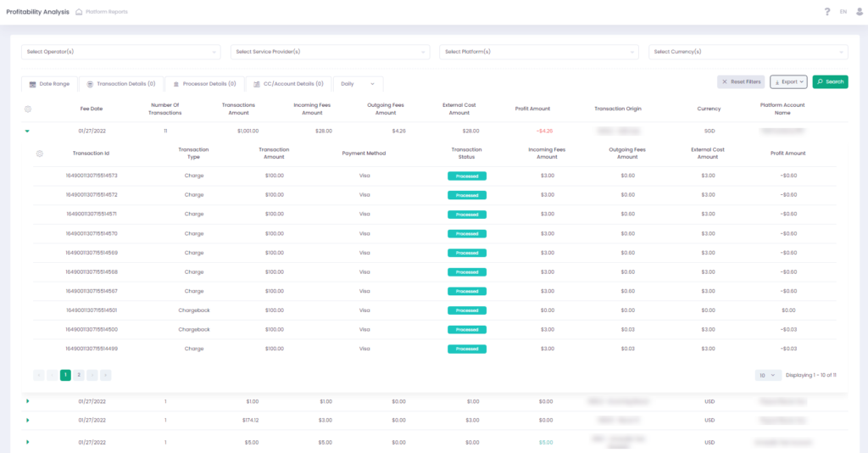Open the Daily interval dropdown
868x453 pixels.
[x=359, y=84]
